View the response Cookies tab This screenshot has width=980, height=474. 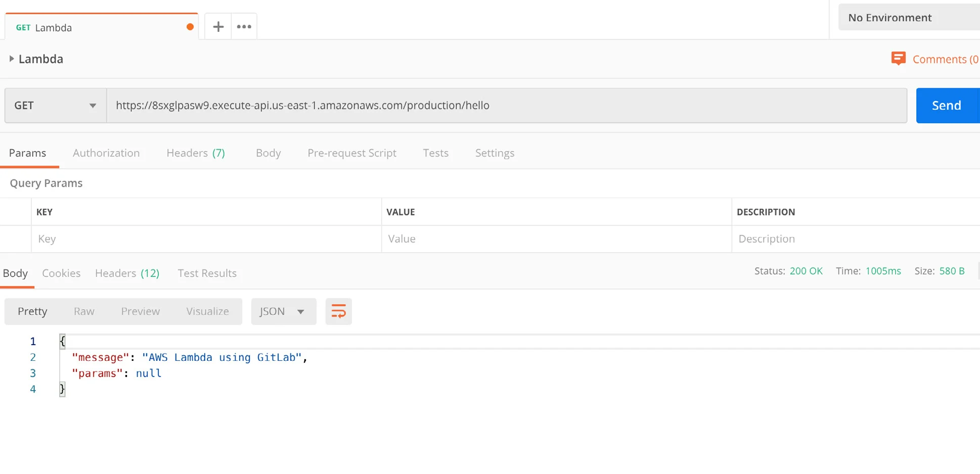tap(61, 273)
